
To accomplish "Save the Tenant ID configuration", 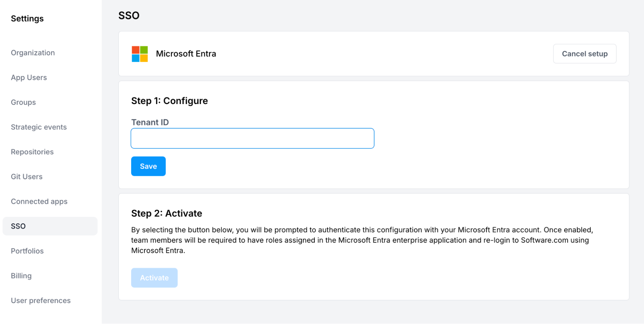I will [x=148, y=166].
